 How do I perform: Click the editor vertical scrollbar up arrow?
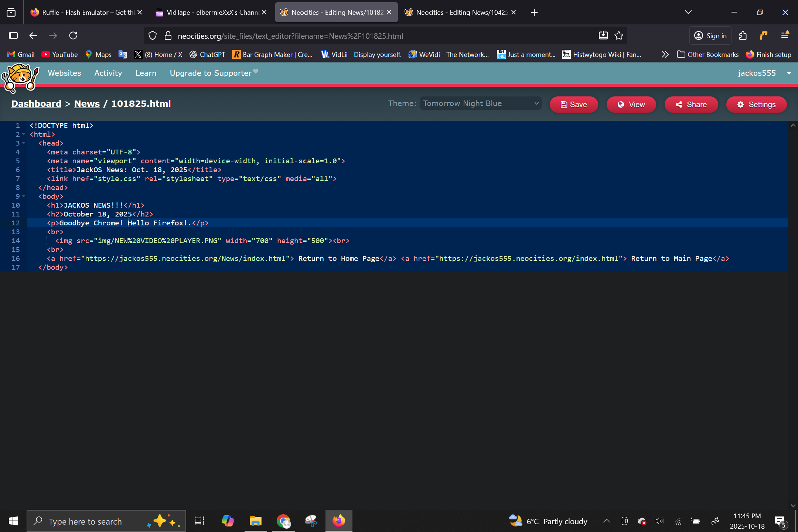tap(793, 126)
